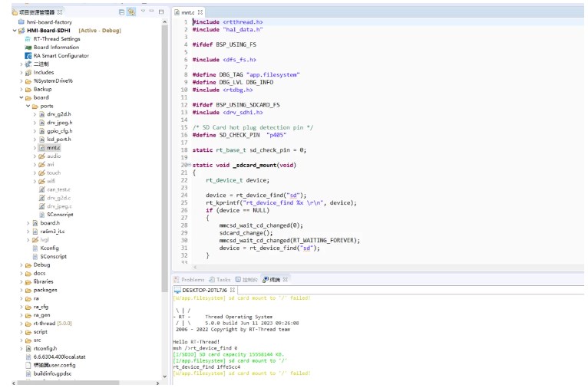Select the hmi-board-factory project

click(48, 22)
